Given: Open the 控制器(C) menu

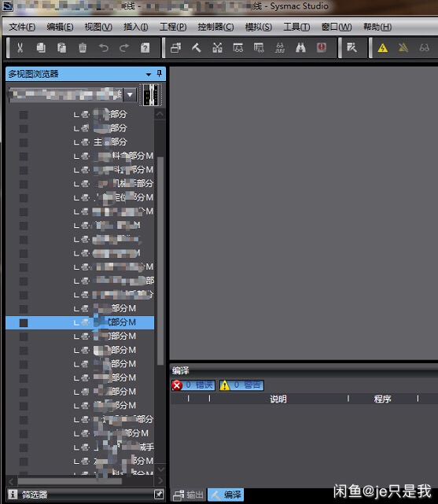Looking at the screenshot, I should pyautogui.click(x=215, y=27).
